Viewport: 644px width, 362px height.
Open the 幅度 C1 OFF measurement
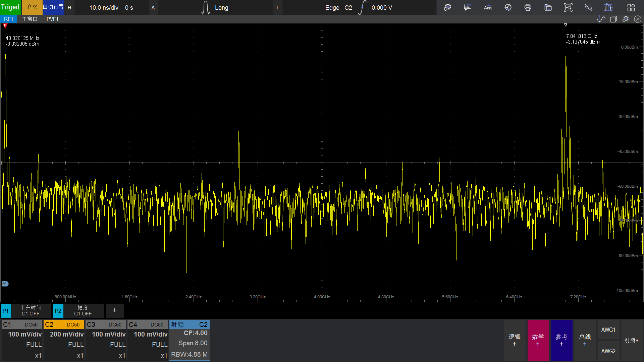pyautogui.click(x=83, y=311)
